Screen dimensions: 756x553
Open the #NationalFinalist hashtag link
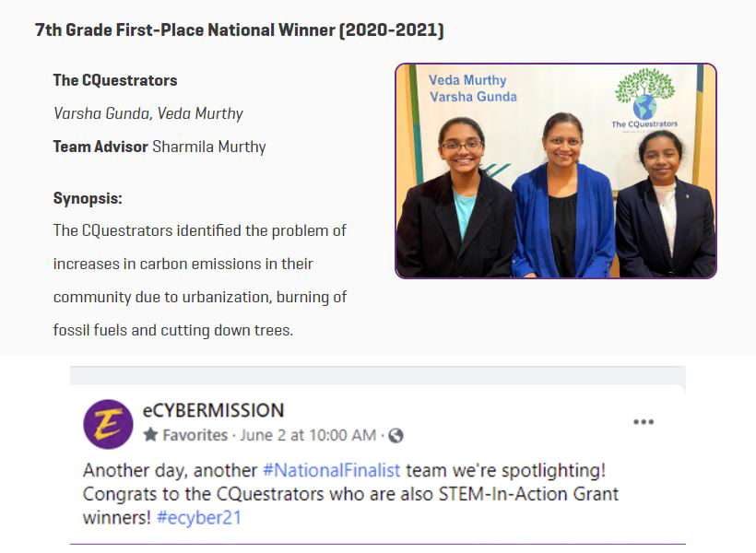(331, 470)
